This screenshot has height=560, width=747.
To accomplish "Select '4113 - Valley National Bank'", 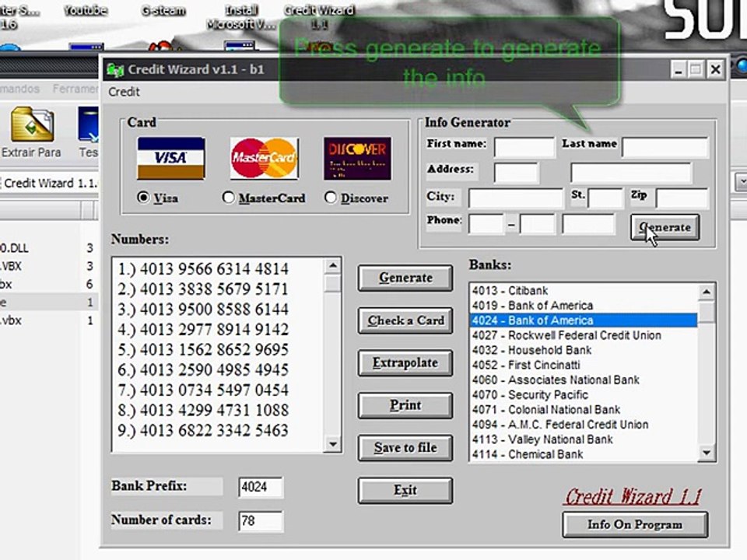I will (x=583, y=439).
